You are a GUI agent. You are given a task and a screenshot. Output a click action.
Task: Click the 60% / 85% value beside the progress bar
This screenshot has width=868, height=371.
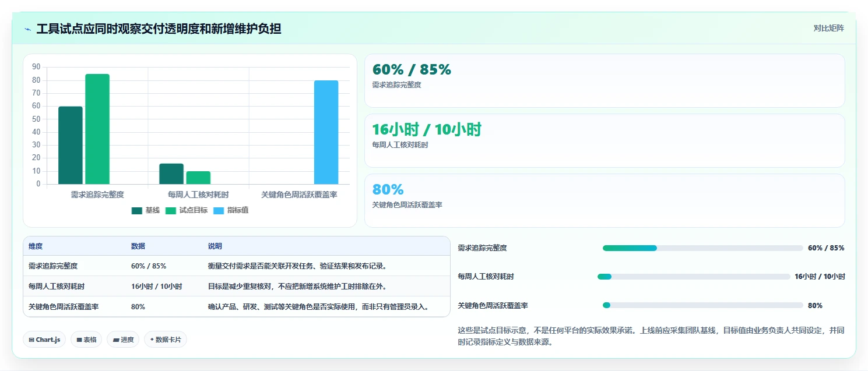(826, 248)
